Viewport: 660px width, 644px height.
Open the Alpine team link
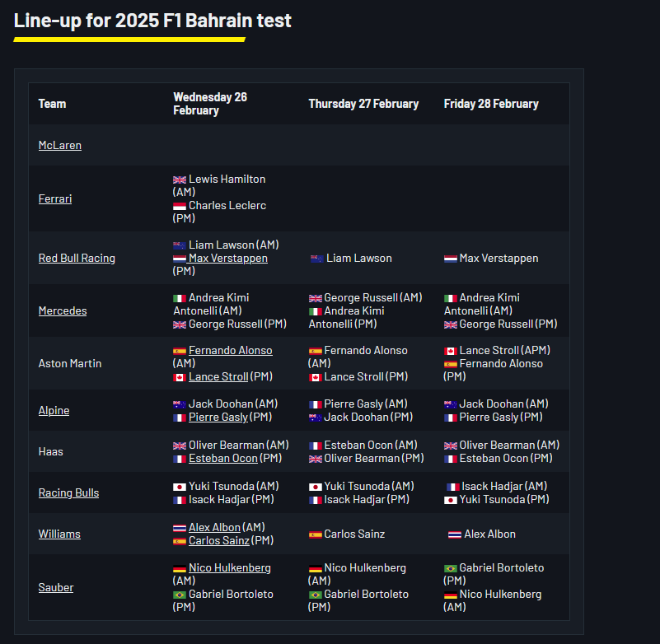point(54,410)
